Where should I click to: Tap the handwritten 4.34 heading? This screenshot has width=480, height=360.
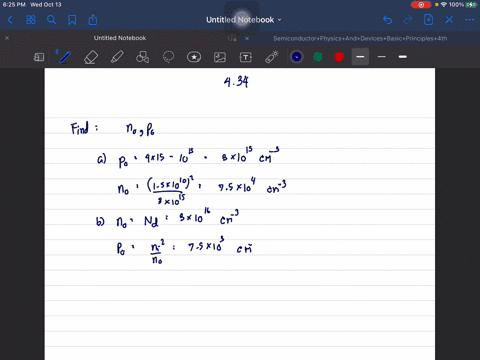[x=236, y=82]
